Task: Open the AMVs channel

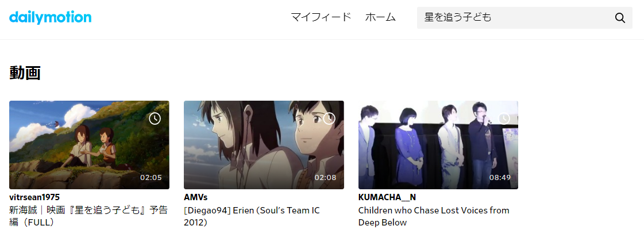Action: (195, 197)
